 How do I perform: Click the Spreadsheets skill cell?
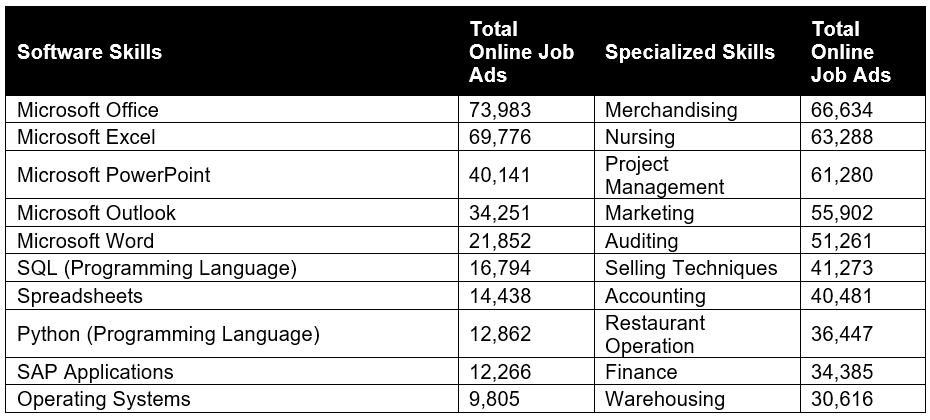click(x=80, y=296)
